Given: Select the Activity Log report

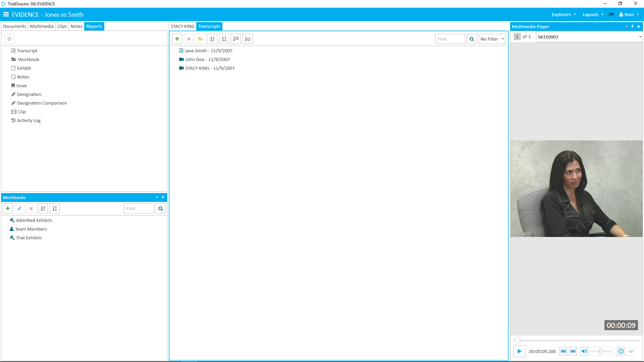Looking at the screenshot, I should [26, 120].
